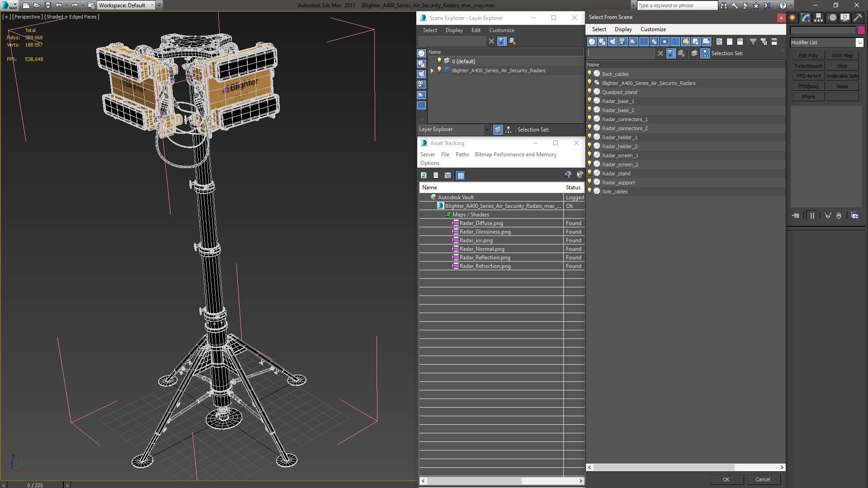Click New Layer icon in Scene Explorer

tap(512, 41)
